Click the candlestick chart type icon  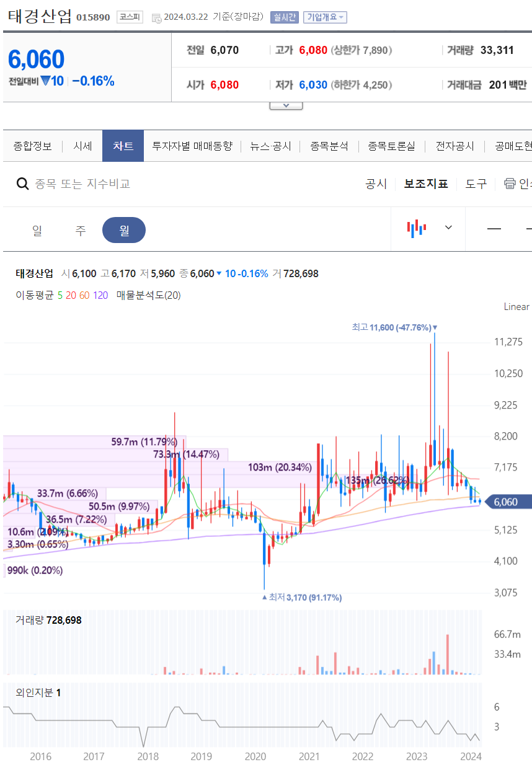[x=417, y=228]
